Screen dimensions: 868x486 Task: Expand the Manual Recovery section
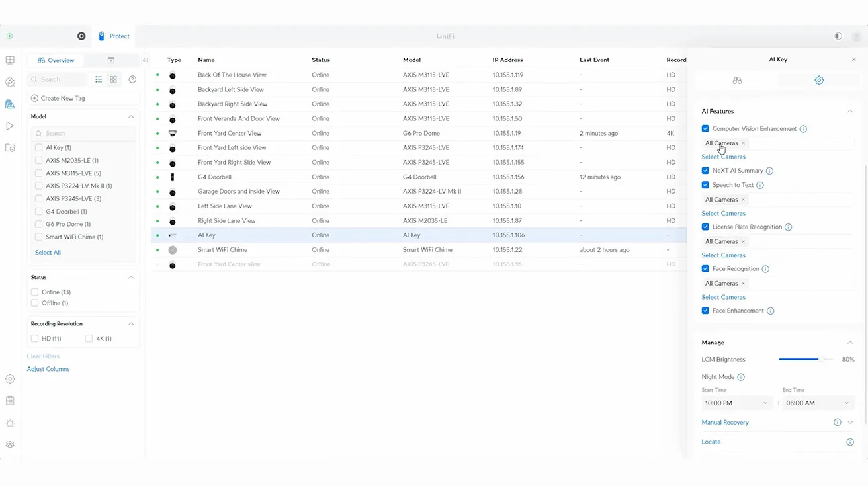[x=850, y=423]
